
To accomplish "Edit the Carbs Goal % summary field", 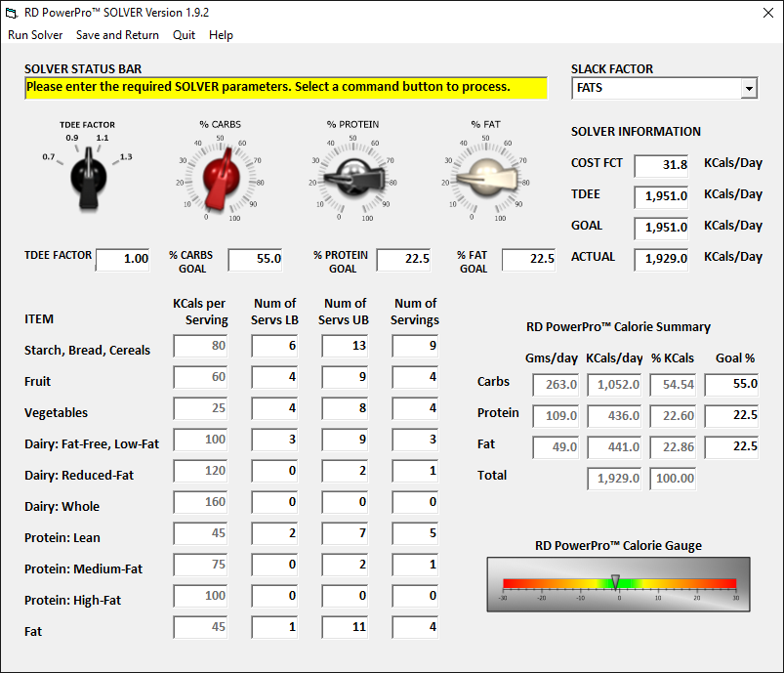I will [731, 385].
